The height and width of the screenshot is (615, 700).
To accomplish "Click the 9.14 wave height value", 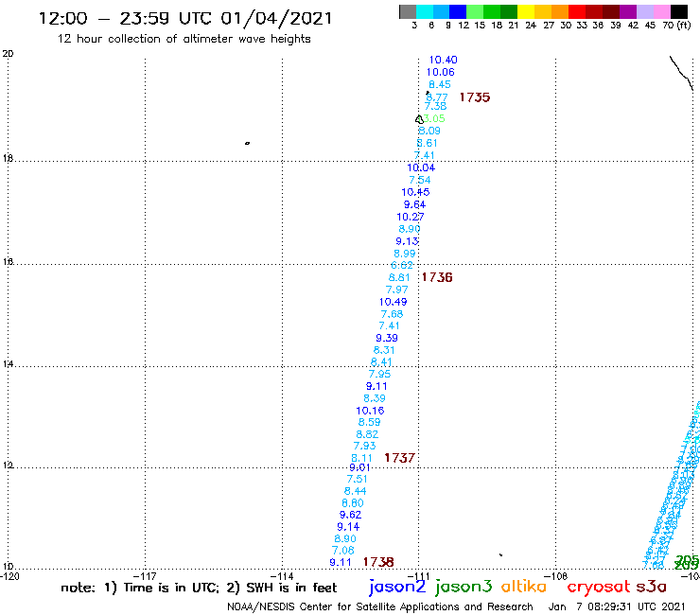I will [348, 527].
